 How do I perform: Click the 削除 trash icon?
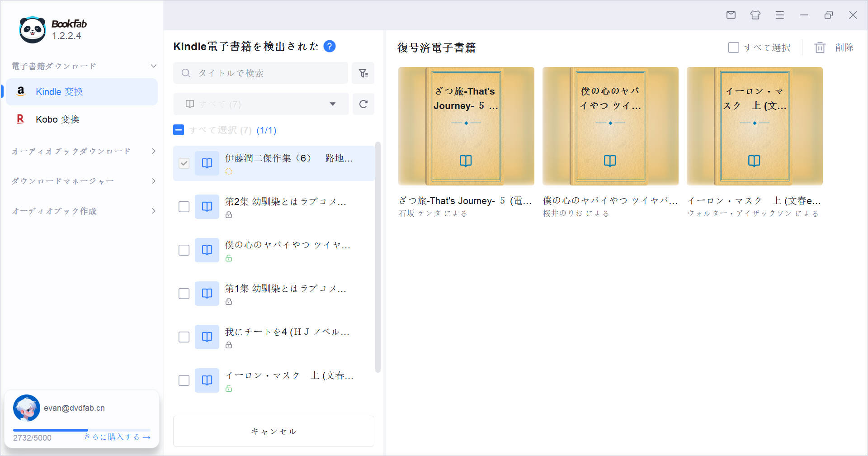click(820, 47)
